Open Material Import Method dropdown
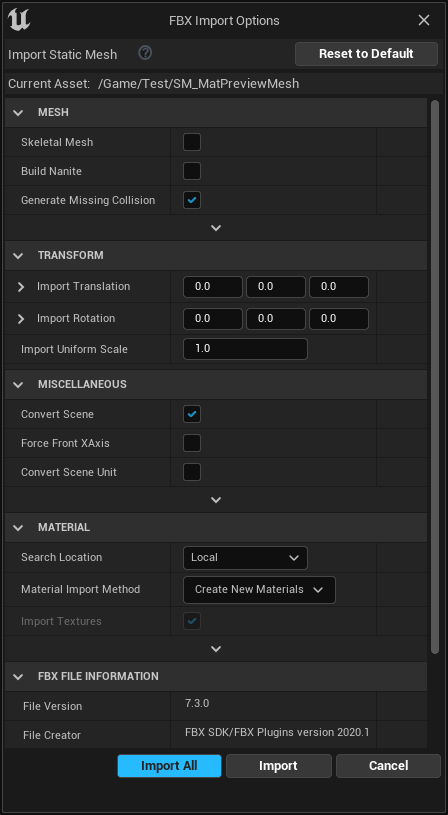Screen dimensions: 448x815 [x=259, y=589]
